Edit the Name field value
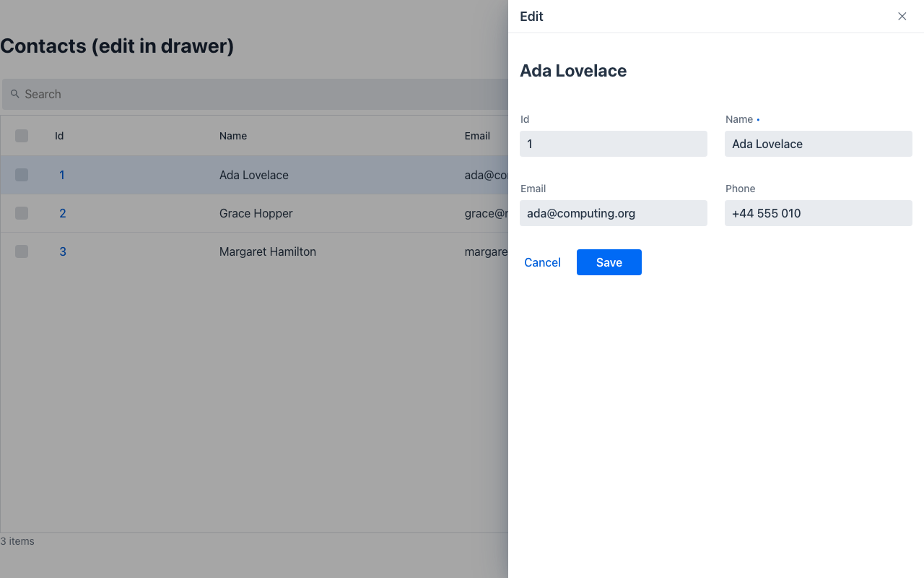Viewport: 924px width, 578px height. [x=819, y=144]
